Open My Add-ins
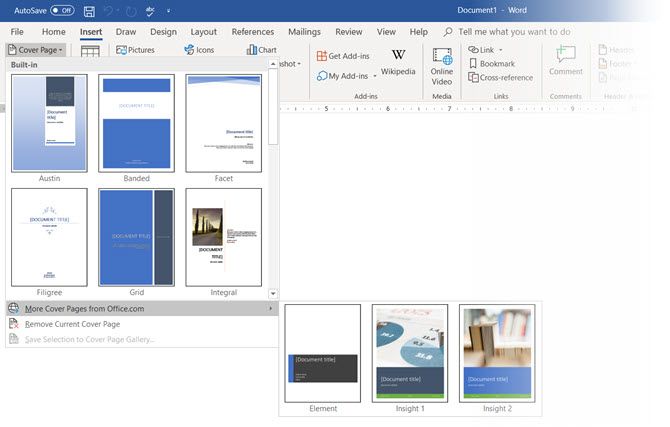The image size is (670, 427). 342,76
